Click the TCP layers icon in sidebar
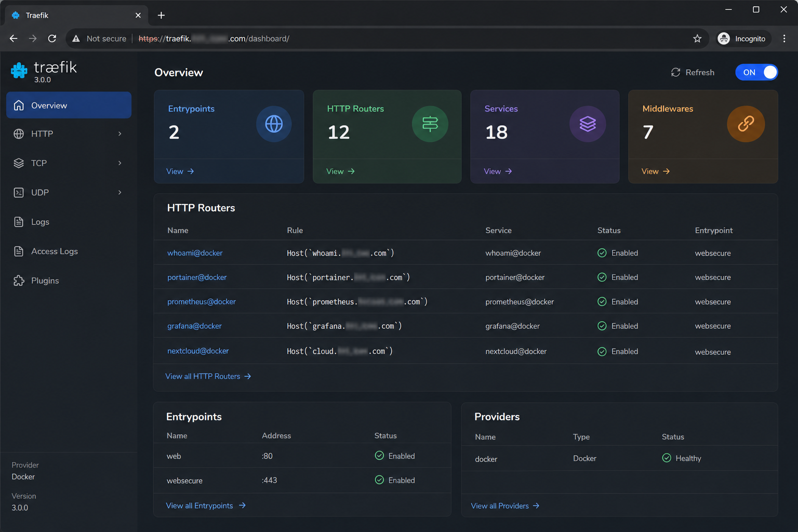Image resolution: width=798 pixels, height=532 pixels. click(19, 163)
